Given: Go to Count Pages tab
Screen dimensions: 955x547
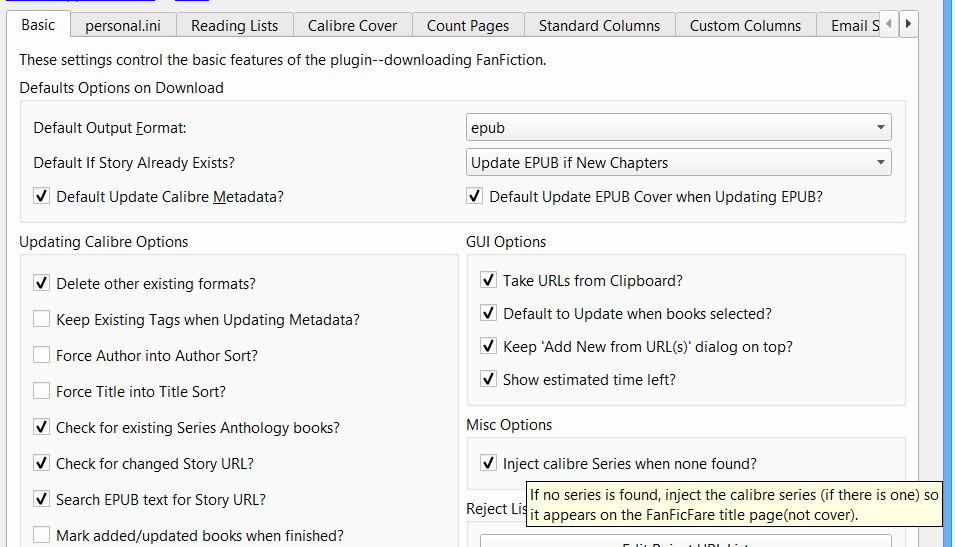Looking at the screenshot, I should (467, 25).
